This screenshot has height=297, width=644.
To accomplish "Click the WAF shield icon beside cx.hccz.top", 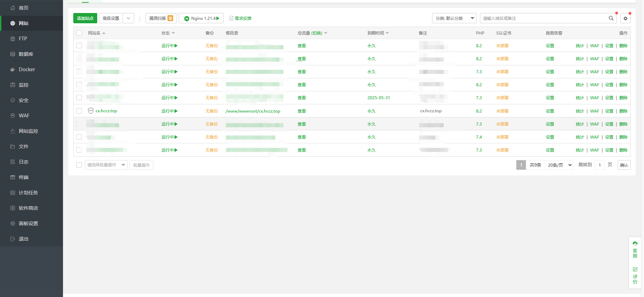I will [91, 111].
